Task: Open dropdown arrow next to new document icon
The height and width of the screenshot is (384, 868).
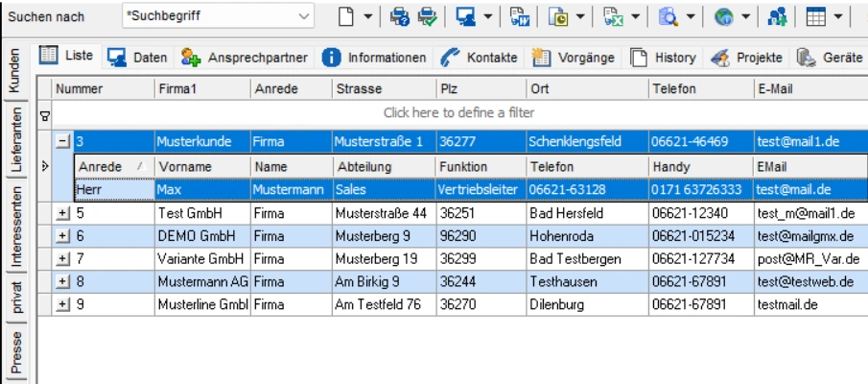Action: pyautogui.click(x=367, y=16)
